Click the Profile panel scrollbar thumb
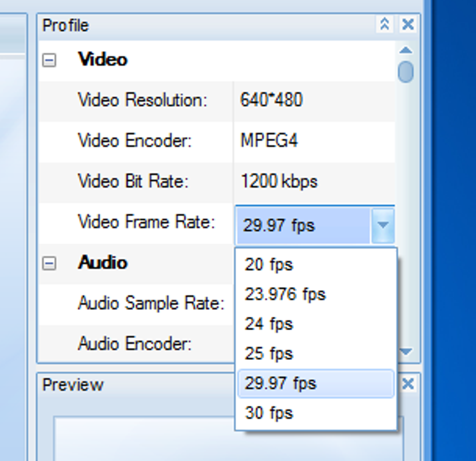 tap(406, 72)
